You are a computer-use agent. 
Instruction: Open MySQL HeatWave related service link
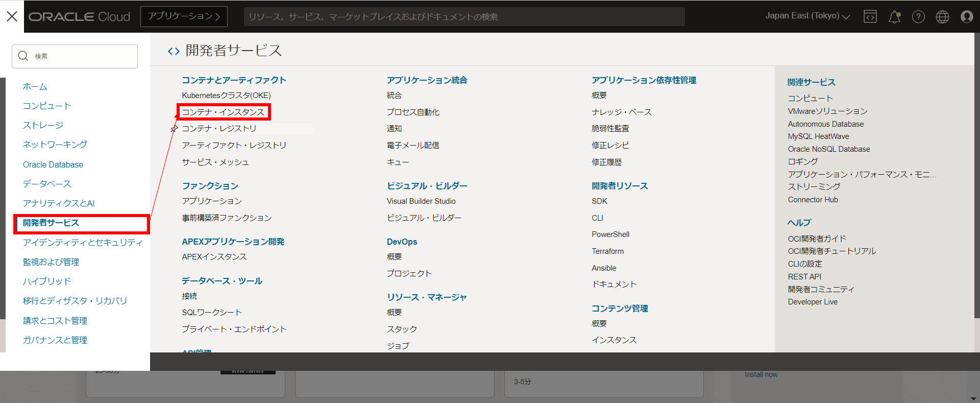pos(818,136)
